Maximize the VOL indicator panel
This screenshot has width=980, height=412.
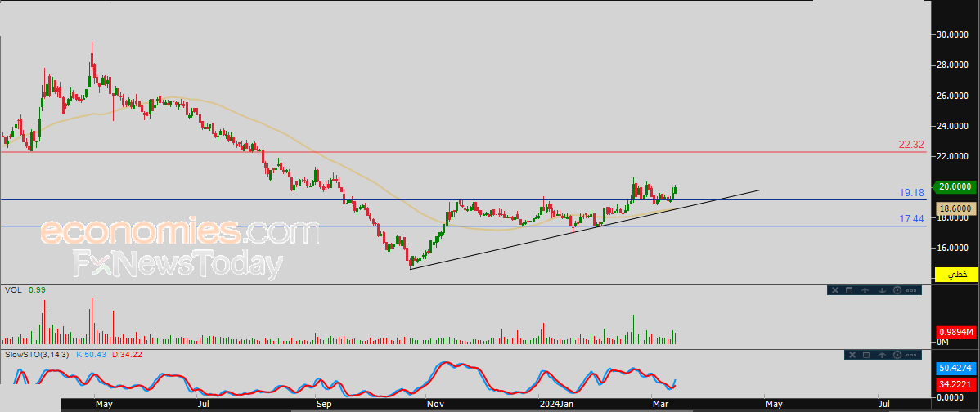[x=849, y=290]
